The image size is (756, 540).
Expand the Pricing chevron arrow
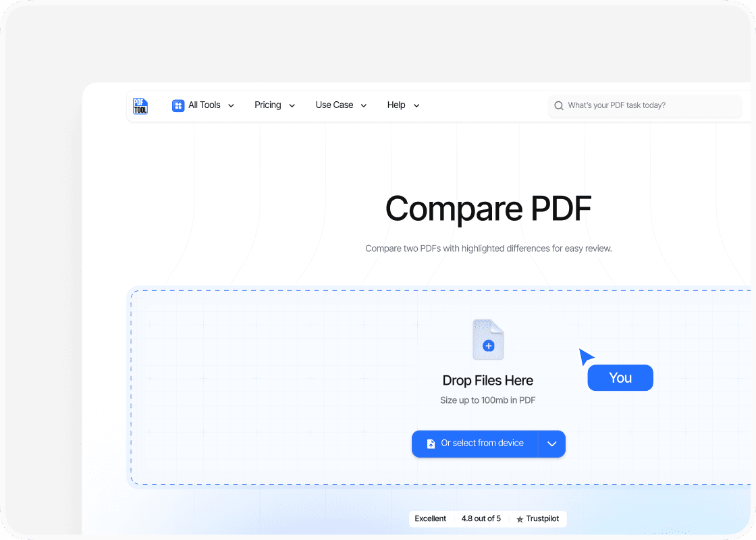coord(292,106)
